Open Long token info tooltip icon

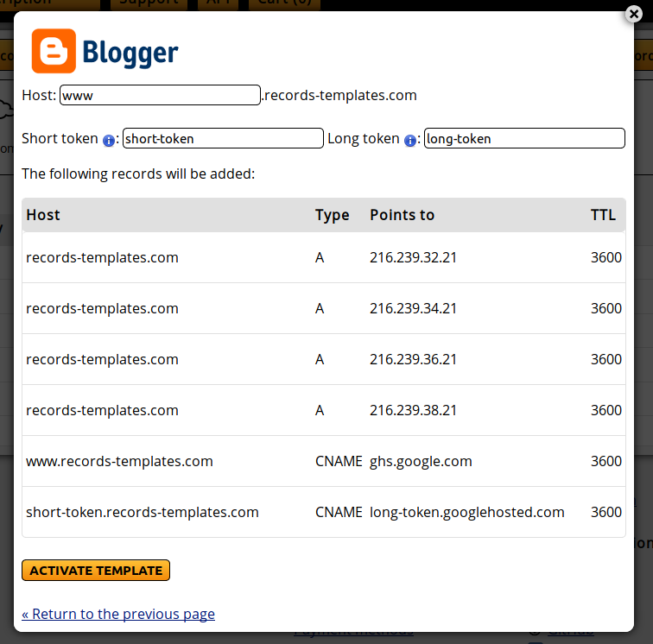pyautogui.click(x=410, y=141)
